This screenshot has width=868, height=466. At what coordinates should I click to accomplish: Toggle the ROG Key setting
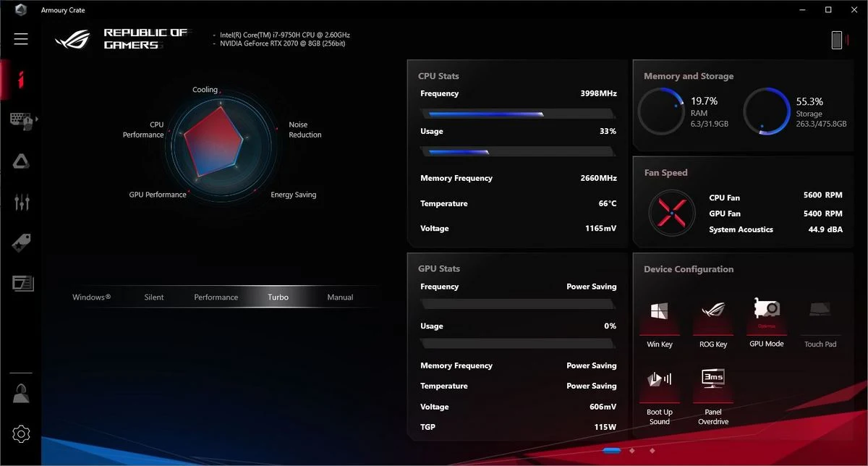(x=712, y=323)
